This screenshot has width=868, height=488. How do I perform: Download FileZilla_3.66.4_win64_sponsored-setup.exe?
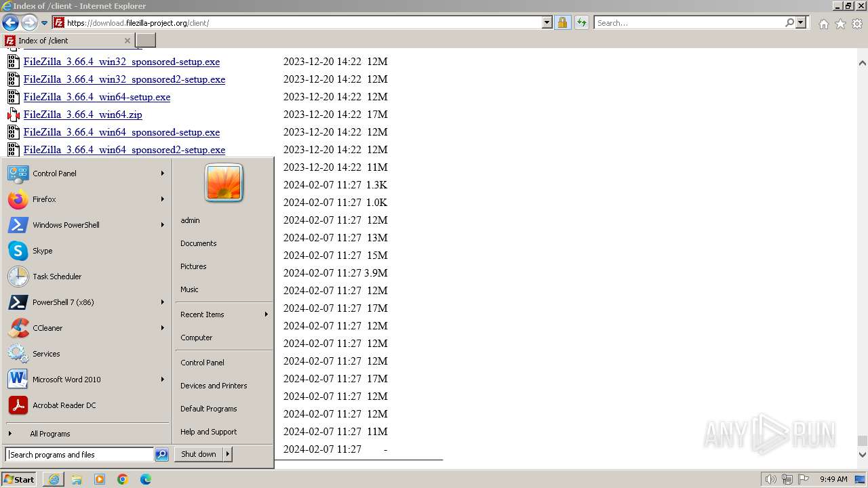pos(121,132)
